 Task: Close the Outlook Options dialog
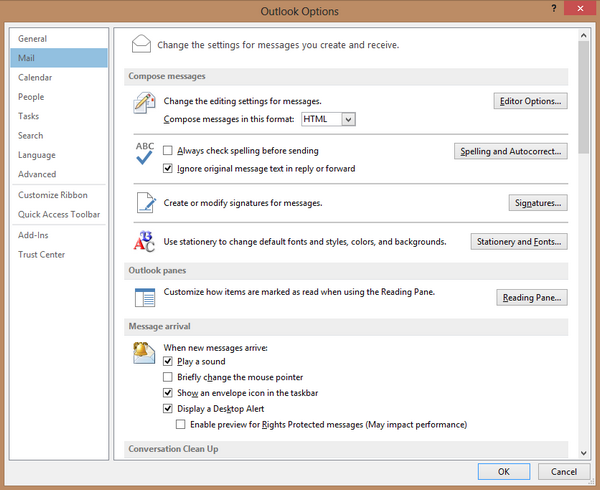(x=580, y=8)
